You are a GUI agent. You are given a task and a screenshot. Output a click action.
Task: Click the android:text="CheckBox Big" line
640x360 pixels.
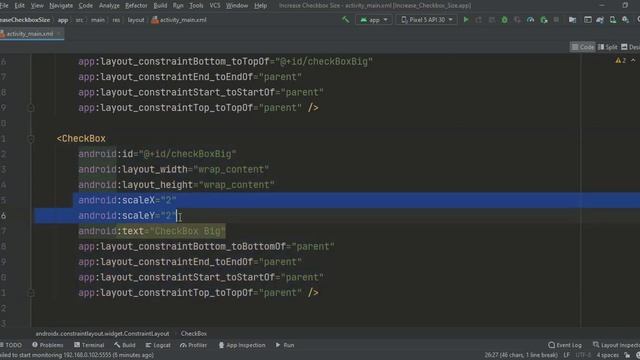click(x=152, y=231)
